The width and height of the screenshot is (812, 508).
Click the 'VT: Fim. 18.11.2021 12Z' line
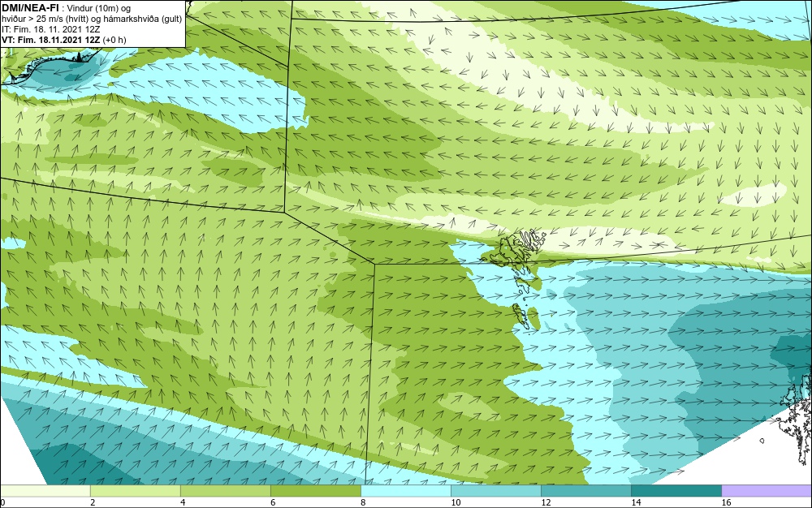tap(63, 40)
